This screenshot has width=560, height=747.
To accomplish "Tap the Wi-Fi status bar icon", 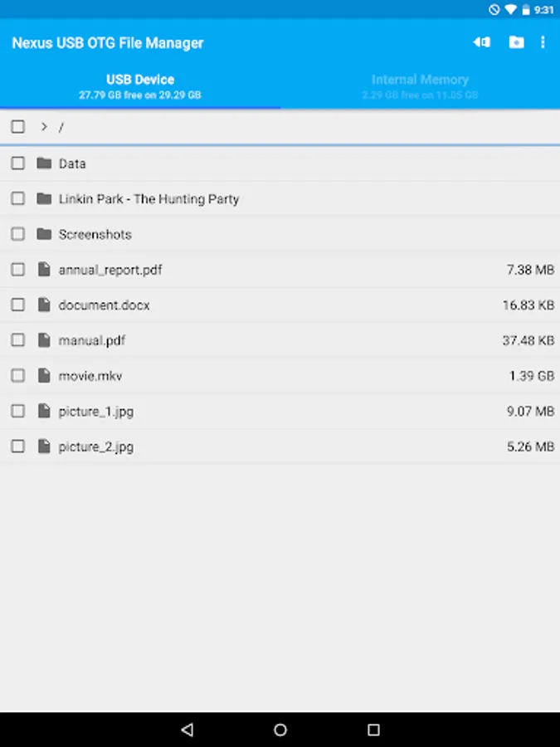I will [x=510, y=9].
